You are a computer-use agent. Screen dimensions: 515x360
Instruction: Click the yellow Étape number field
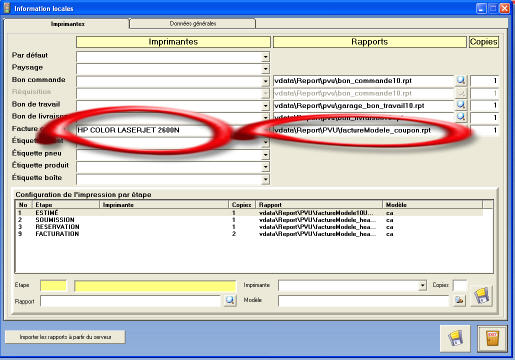[x=53, y=286]
